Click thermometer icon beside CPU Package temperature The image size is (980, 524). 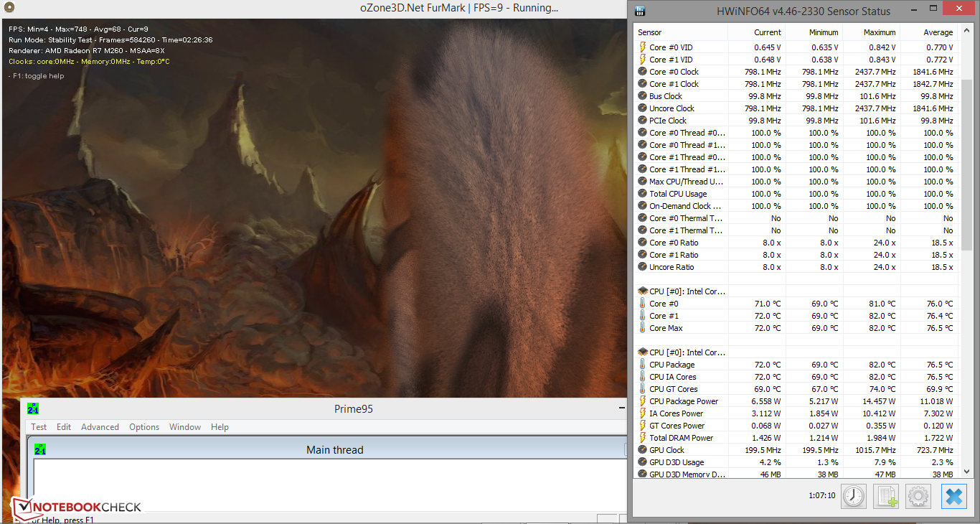click(643, 365)
